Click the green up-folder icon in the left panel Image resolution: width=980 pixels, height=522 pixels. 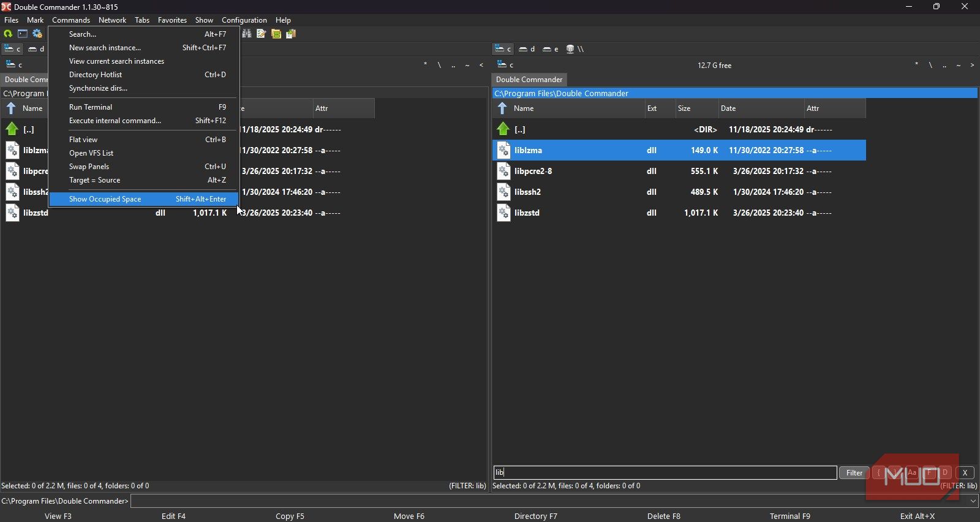(12, 129)
